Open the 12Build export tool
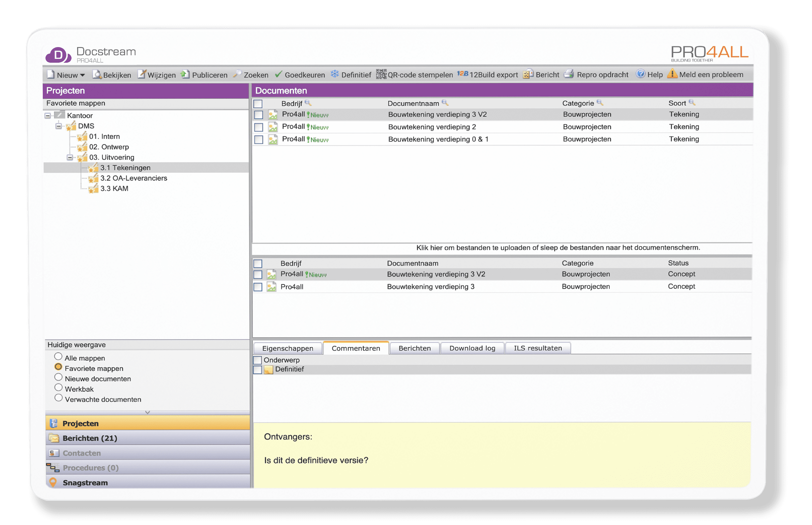The image size is (812, 525). 487,74
